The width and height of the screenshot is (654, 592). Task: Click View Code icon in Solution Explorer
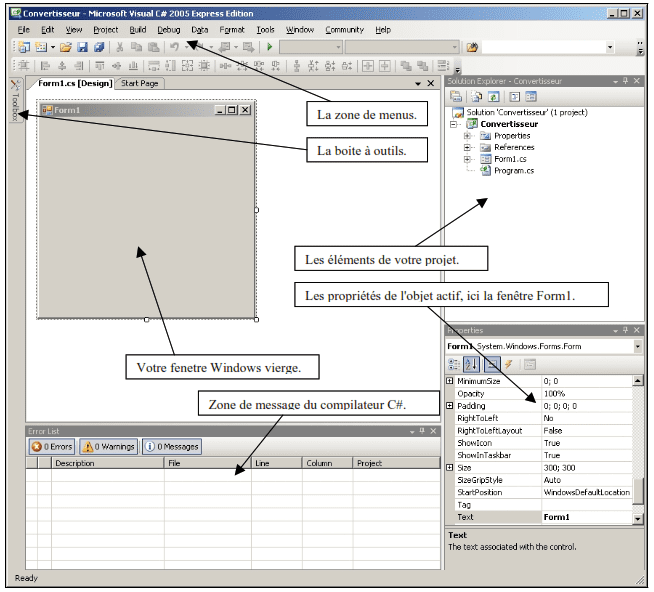tap(514, 97)
